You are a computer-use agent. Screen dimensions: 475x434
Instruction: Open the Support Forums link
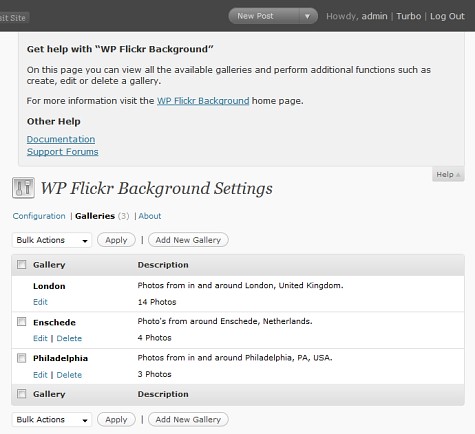(63, 152)
